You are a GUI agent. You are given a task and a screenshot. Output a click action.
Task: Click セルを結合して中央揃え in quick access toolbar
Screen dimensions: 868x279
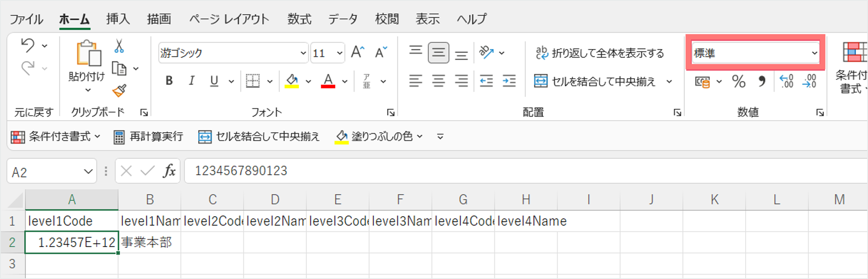[x=259, y=137]
